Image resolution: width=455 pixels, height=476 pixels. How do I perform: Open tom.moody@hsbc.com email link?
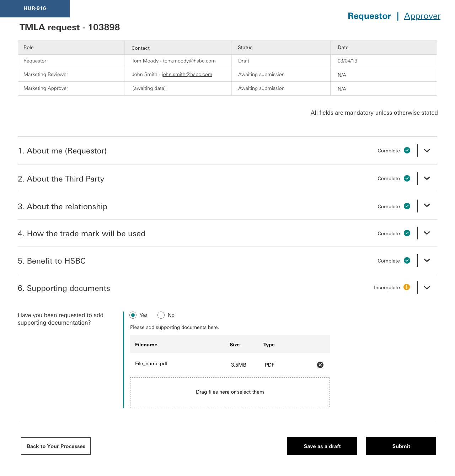pyautogui.click(x=189, y=61)
